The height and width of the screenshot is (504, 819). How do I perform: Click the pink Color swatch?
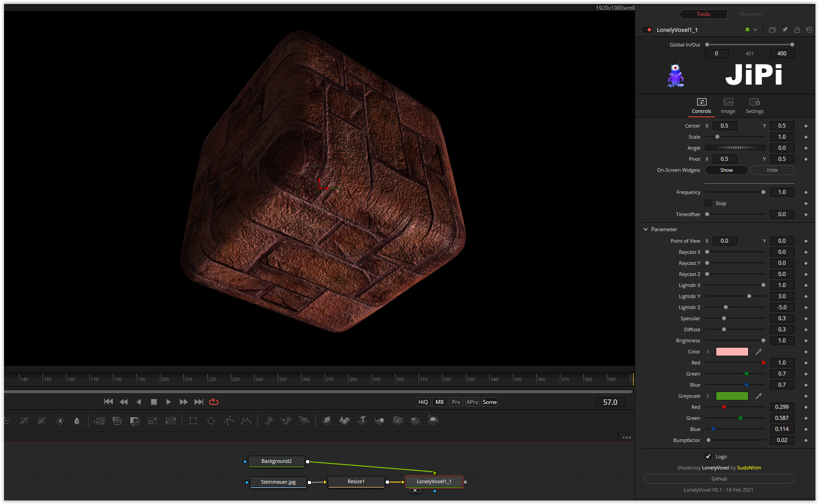point(732,352)
